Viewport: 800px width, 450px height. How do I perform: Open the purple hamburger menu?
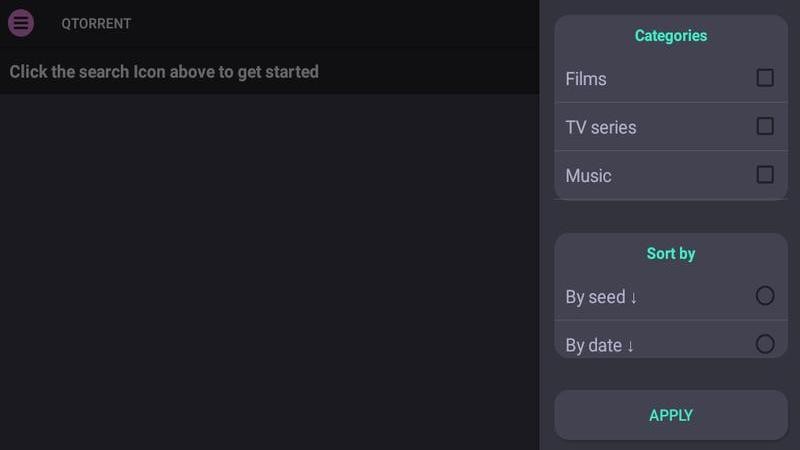pos(21,23)
